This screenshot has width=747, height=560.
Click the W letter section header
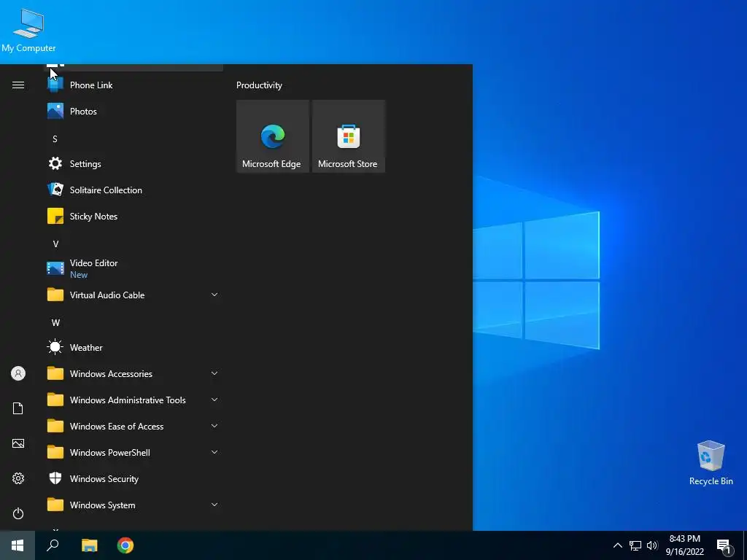click(55, 323)
